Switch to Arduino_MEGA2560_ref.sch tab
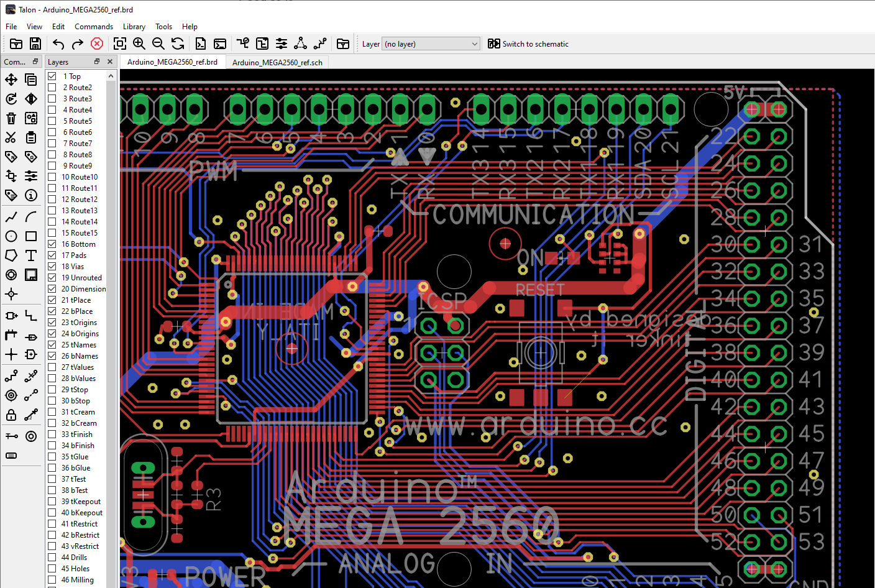 pos(277,62)
